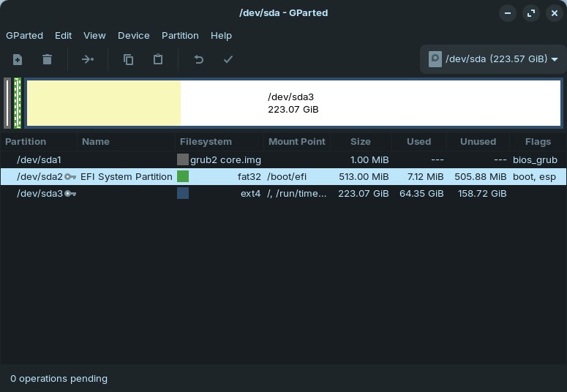567x392 pixels.
Task: Click the Delete partition trash icon
Action: coord(47,59)
